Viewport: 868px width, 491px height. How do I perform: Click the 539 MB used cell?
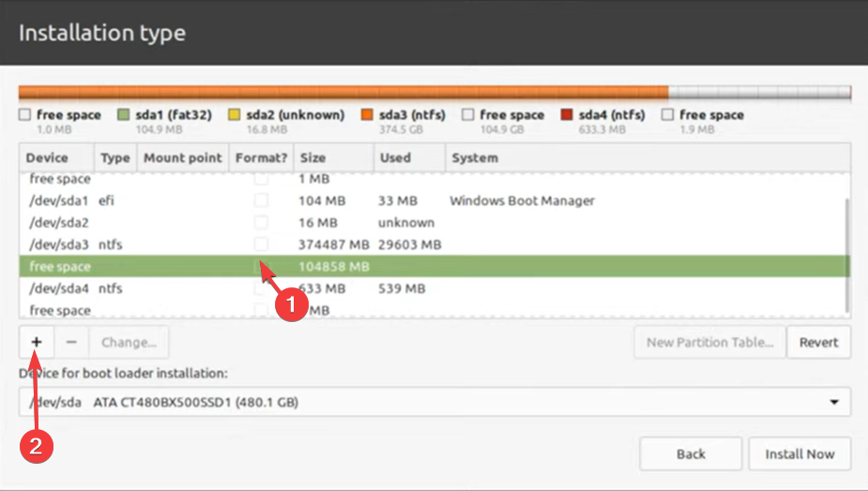coord(402,288)
